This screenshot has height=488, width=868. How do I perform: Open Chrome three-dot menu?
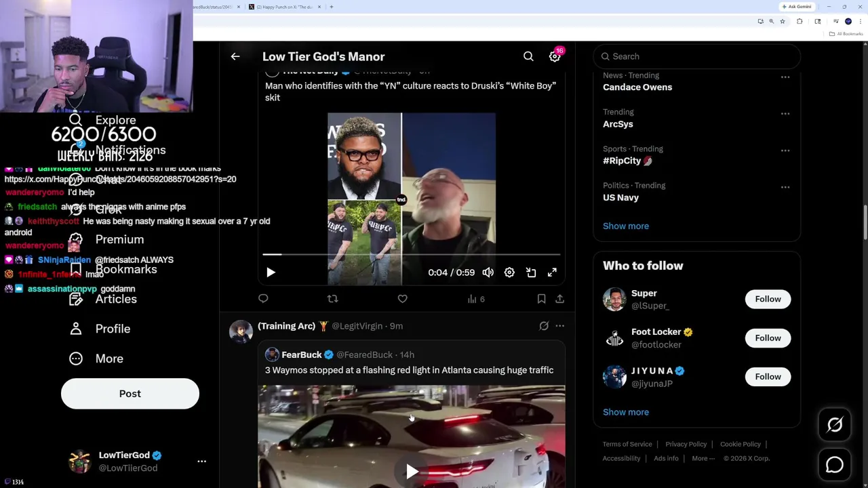tap(860, 22)
